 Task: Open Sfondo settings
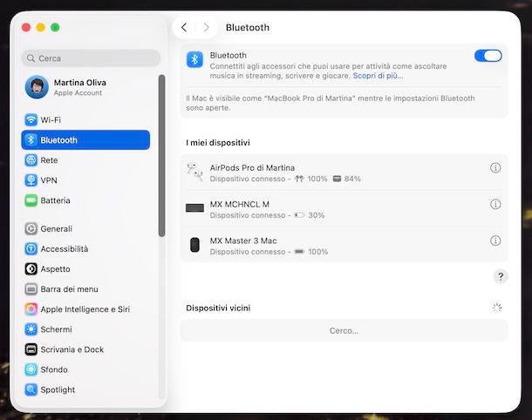pos(85,369)
